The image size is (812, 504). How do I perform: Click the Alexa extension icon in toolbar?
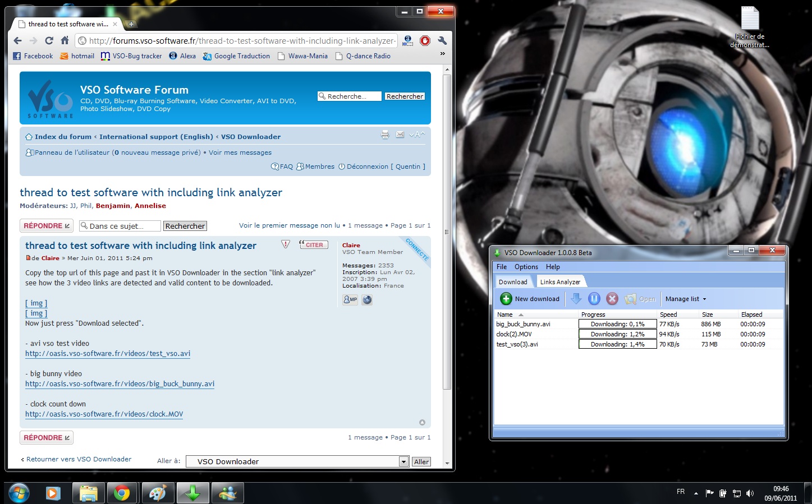pyautogui.click(x=408, y=40)
